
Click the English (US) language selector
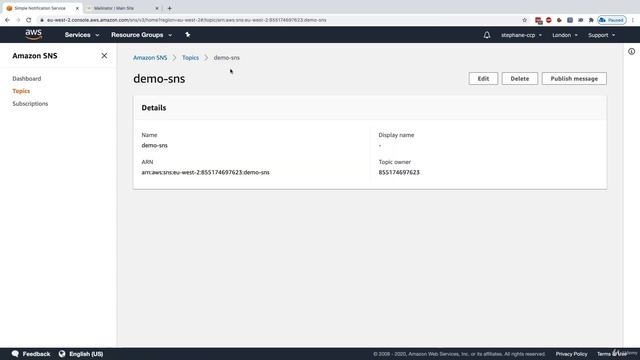click(x=86, y=354)
